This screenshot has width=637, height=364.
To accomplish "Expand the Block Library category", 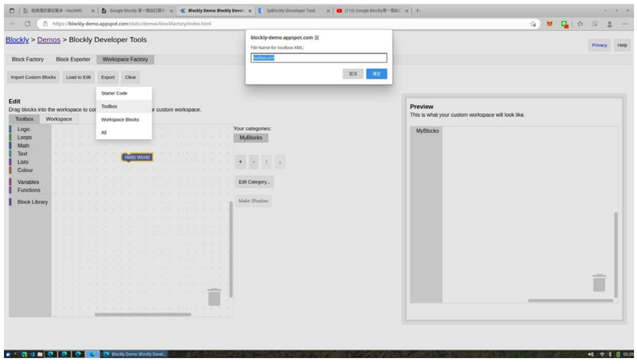I will point(33,202).
